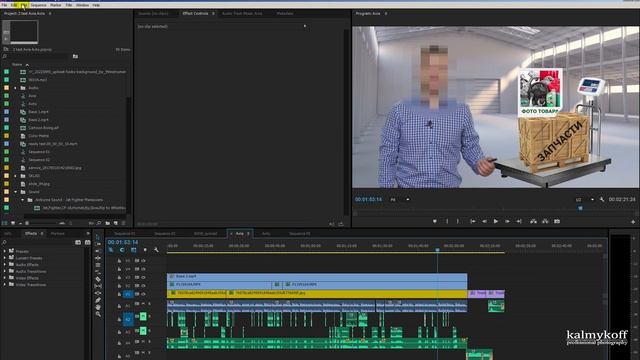Create new bin in Project panel

click(108, 223)
